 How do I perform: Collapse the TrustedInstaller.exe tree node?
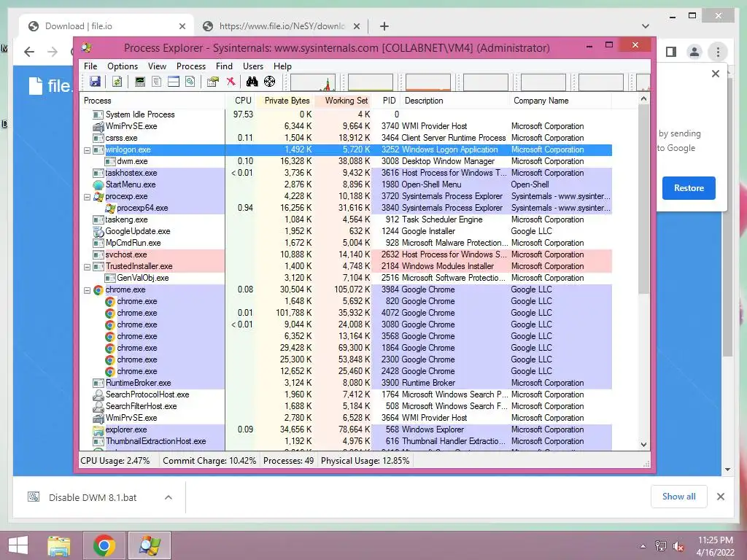click(88, 267)
